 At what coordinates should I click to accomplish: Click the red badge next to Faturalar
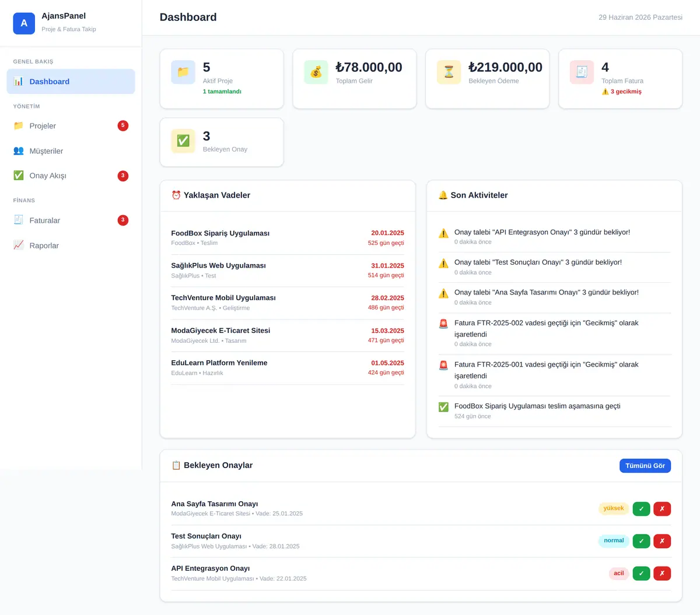tap(123, 220)
